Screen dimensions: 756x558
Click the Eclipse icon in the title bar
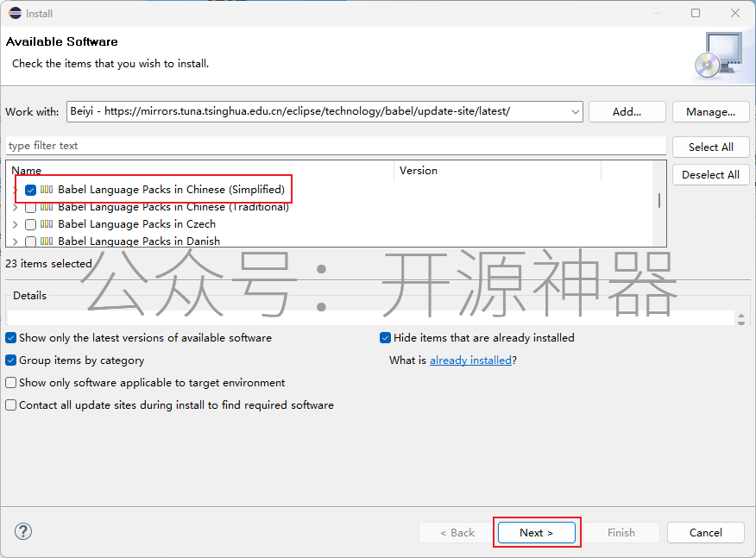point(15,13)
